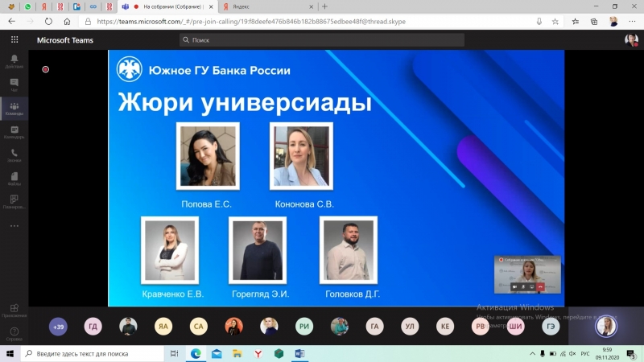
Task: Open the small meeting video thumbnail
Action: coord(527,274)
